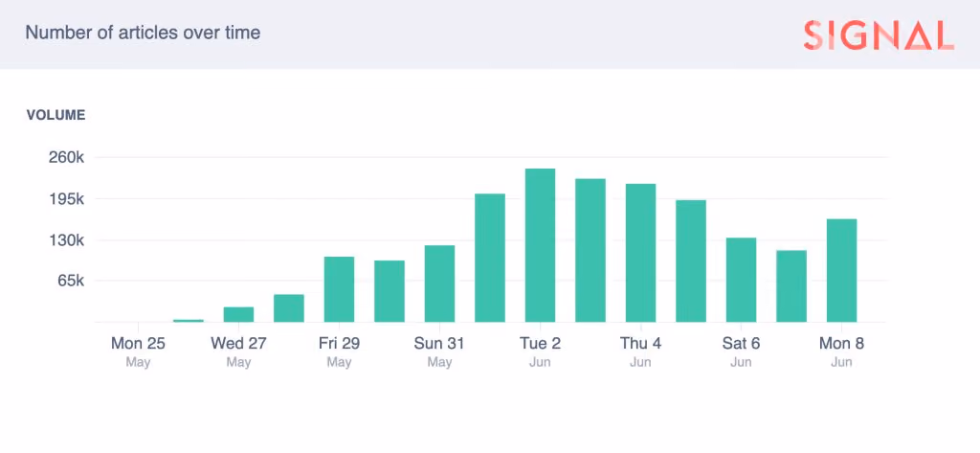Click the bar for Wed 27 May
Viewport: 980px width, 453px height.
click(x=238, y=314)
